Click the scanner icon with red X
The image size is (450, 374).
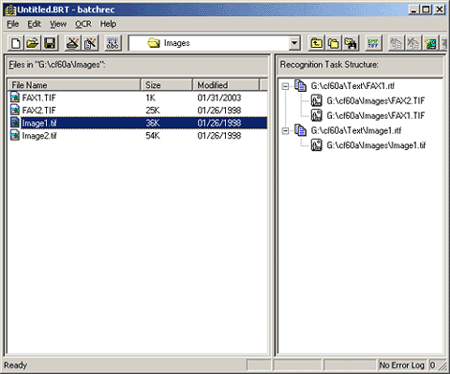pyautogui.click(x=72, y=43)
